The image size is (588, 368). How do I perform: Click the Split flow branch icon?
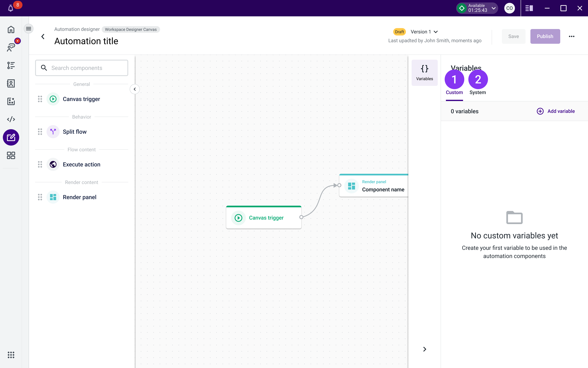[53, 132]
